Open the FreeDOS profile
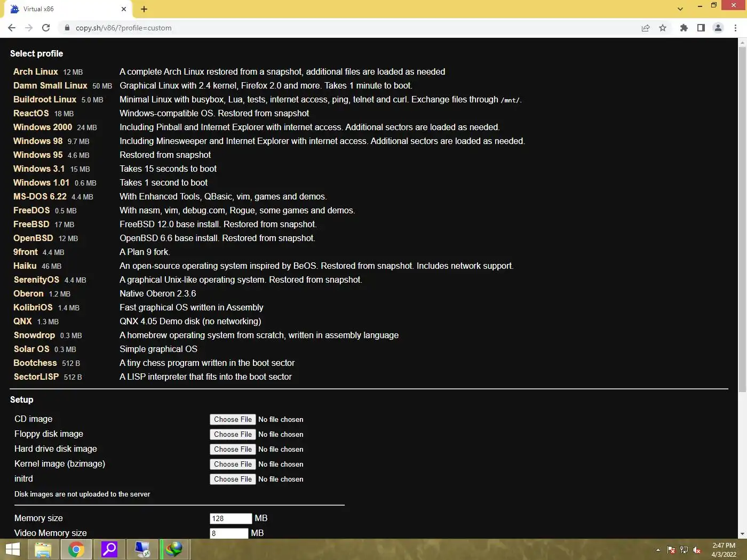747x560 pixels. 31,210
